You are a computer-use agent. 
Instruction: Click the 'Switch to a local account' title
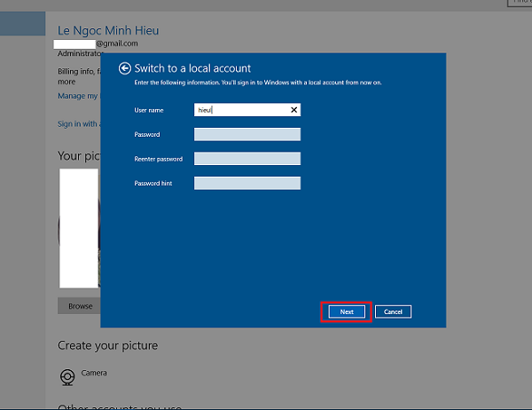[192, 68]
